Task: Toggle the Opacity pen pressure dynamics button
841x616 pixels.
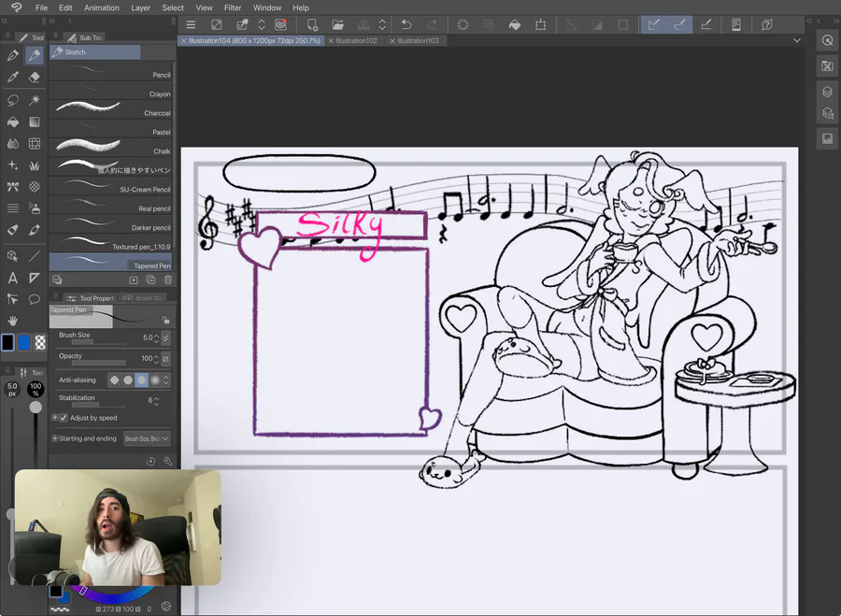Action: pyautogui.click(x=165, y=358)
